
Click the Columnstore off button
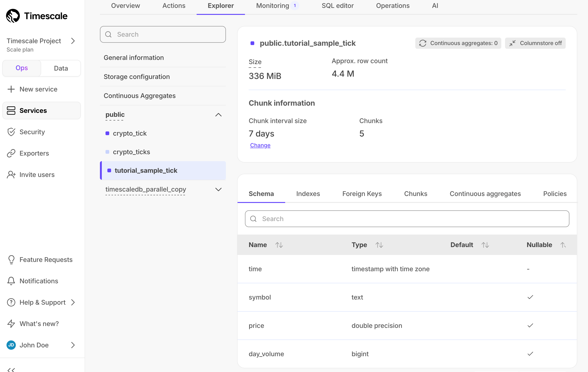coord(535,43)
